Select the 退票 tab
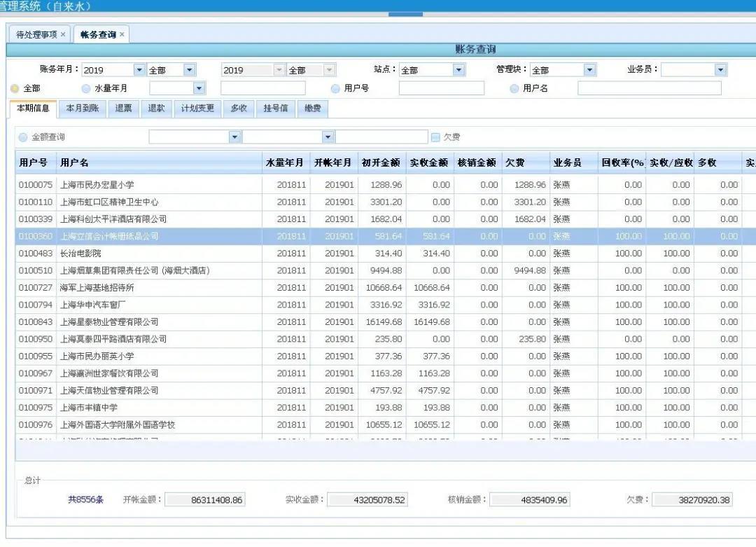The image size is (756, 547). tap(123, 109)
